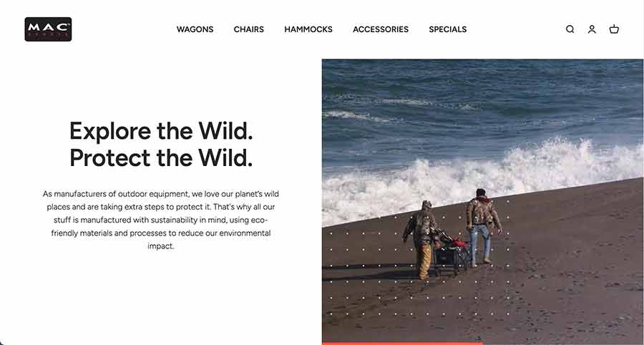Click the wagon cart in the beach photo
Viewport: 644px width, 345px height.
(452, 253)
